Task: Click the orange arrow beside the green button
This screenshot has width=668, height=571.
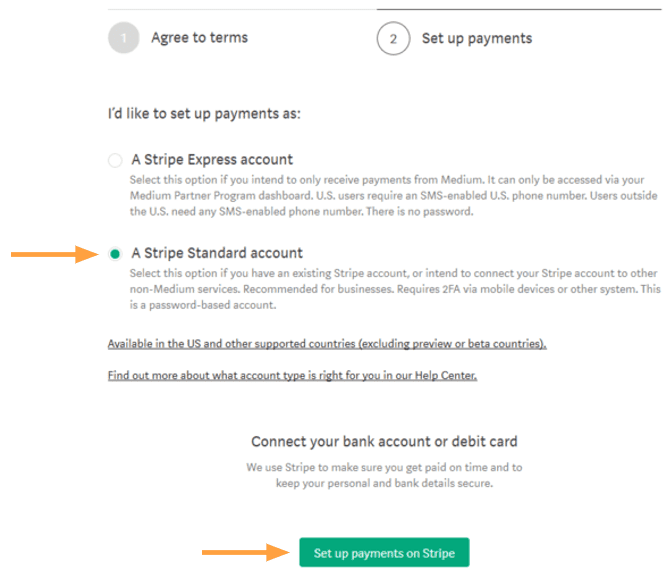Action: [x=245, y=552]
